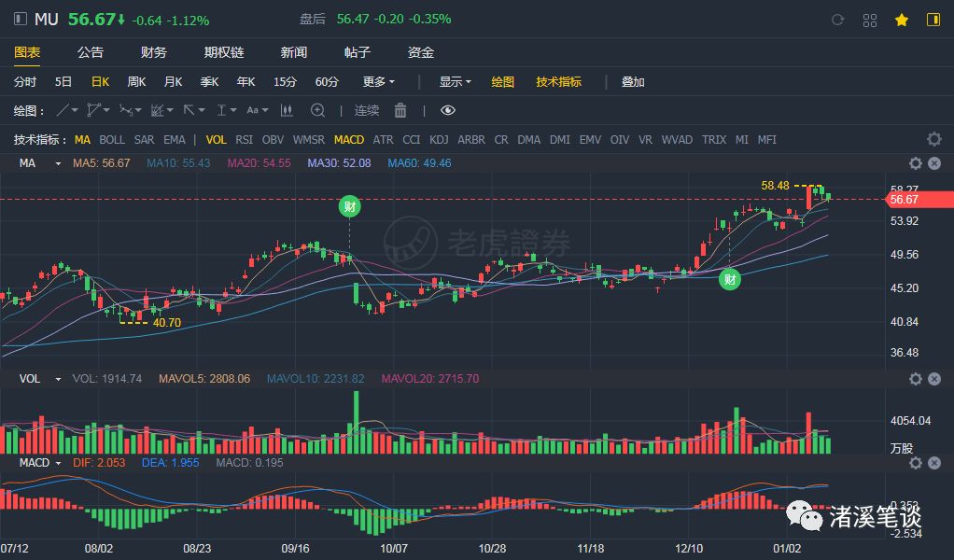This screenshot has height=560, width=954.
Task: Switch to the 图表 chart tab
Action: coord(27,52)
